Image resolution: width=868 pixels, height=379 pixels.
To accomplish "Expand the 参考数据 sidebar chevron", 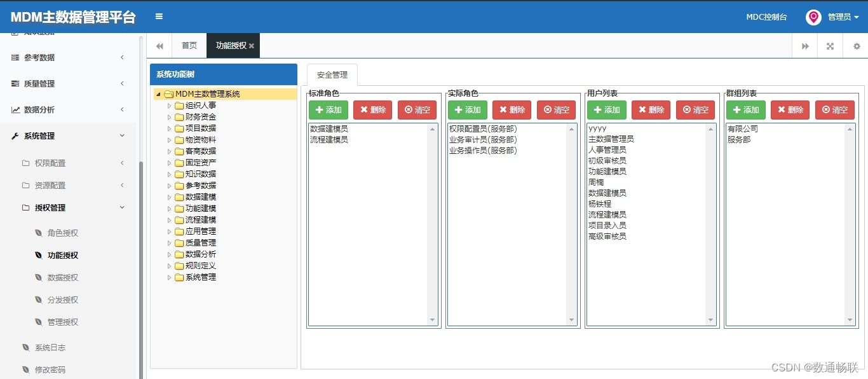I will pyautogui.click(x=121, y=57).
